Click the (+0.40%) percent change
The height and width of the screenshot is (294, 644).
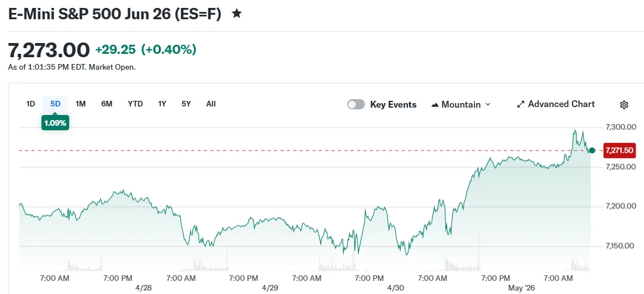[x=169, y=50]
